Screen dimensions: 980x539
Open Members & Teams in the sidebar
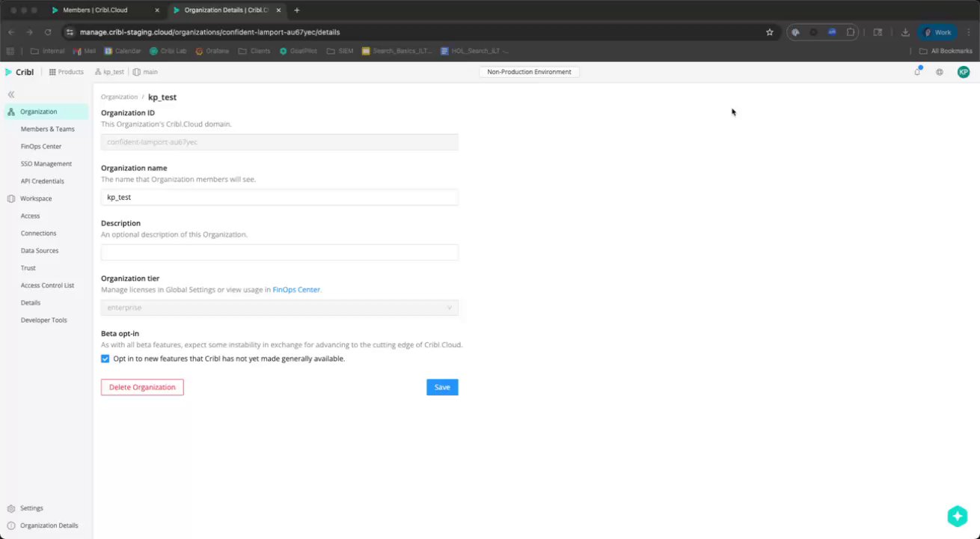click(x=47, y=129)
